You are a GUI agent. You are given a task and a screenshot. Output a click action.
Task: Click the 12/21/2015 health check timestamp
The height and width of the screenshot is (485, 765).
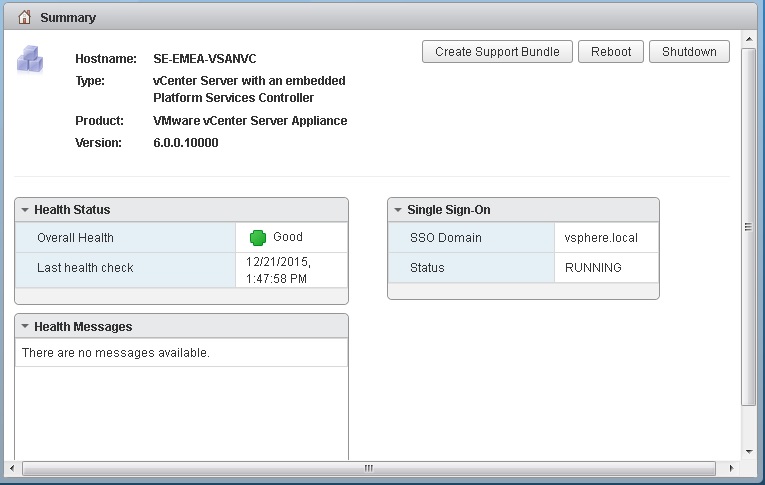pos(278,270)
